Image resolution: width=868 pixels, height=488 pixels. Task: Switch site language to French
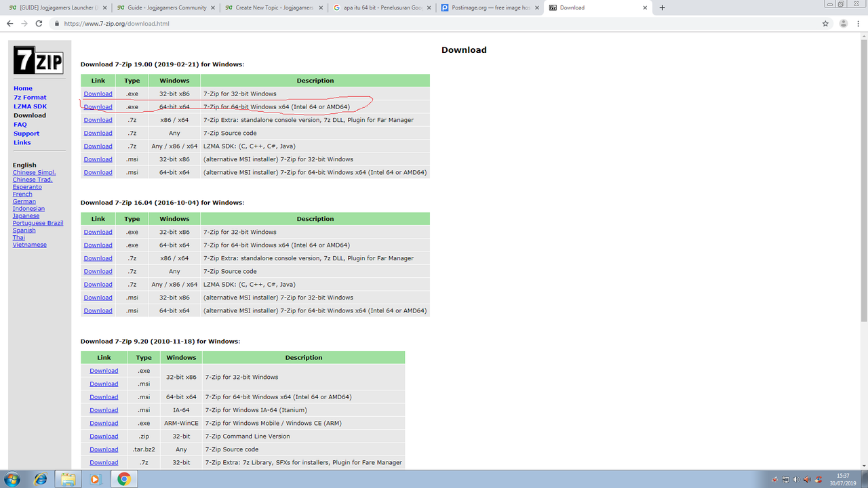(x=22, y=195)
